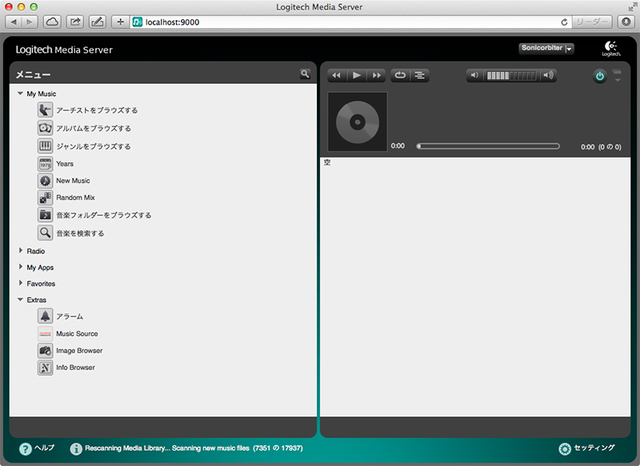Open the Random Mix link
The width and height of the screenshot is (640, 466).
click(x=76, y=197)
